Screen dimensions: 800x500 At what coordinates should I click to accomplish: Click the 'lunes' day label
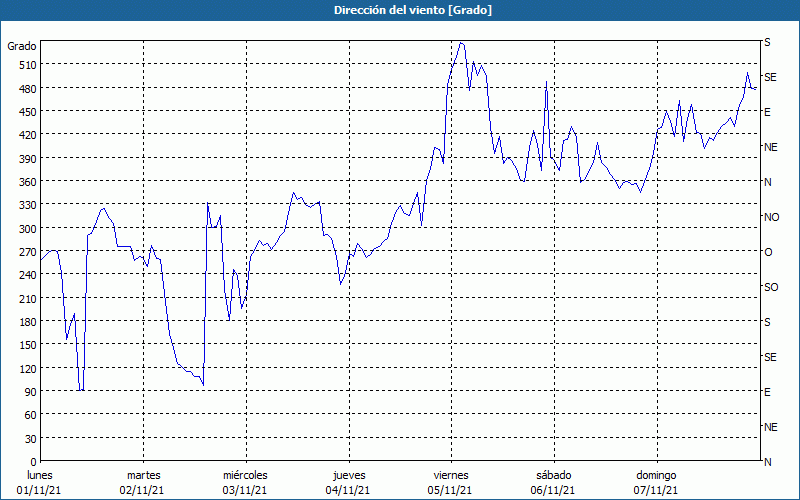coord(40,475)
